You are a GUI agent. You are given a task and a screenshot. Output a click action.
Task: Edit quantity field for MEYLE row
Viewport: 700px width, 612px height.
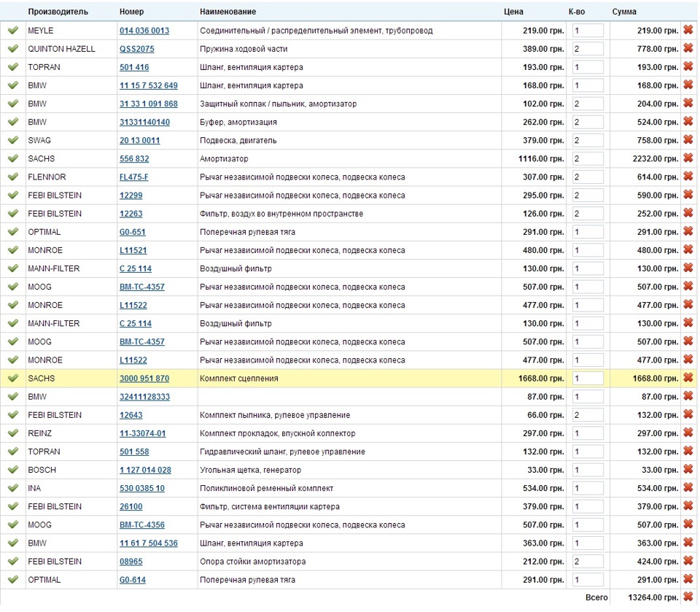[x=588, y=31]
